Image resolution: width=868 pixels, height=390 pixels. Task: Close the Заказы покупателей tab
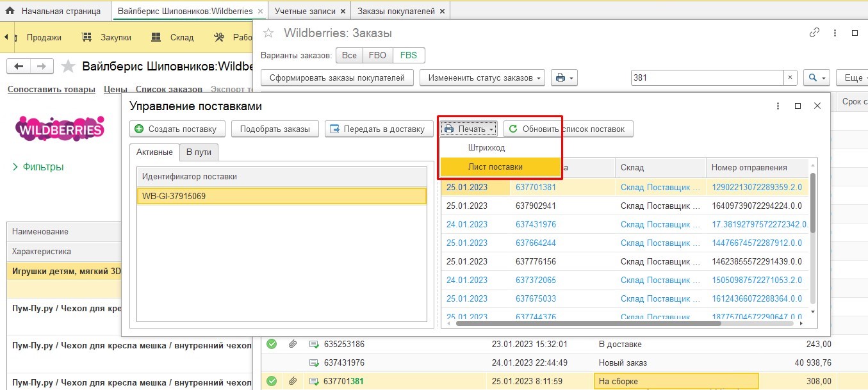[x=443, y=11]
